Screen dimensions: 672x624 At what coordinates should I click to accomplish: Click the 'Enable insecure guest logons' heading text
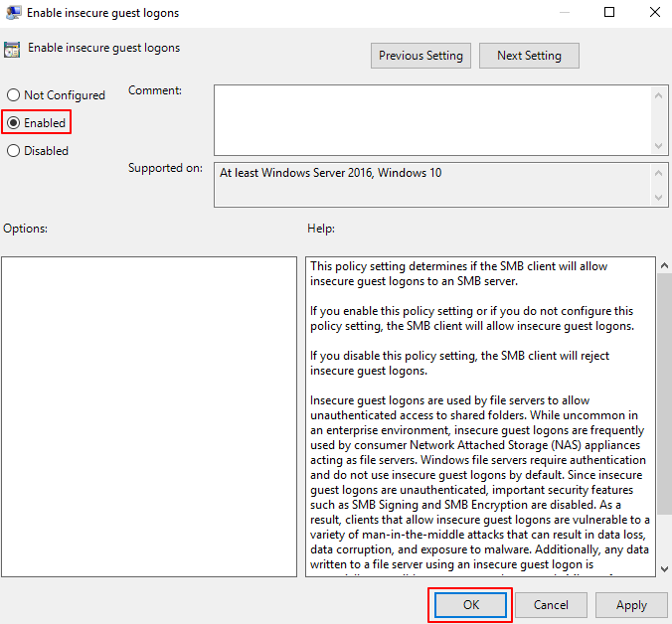(x=103, y=48)
